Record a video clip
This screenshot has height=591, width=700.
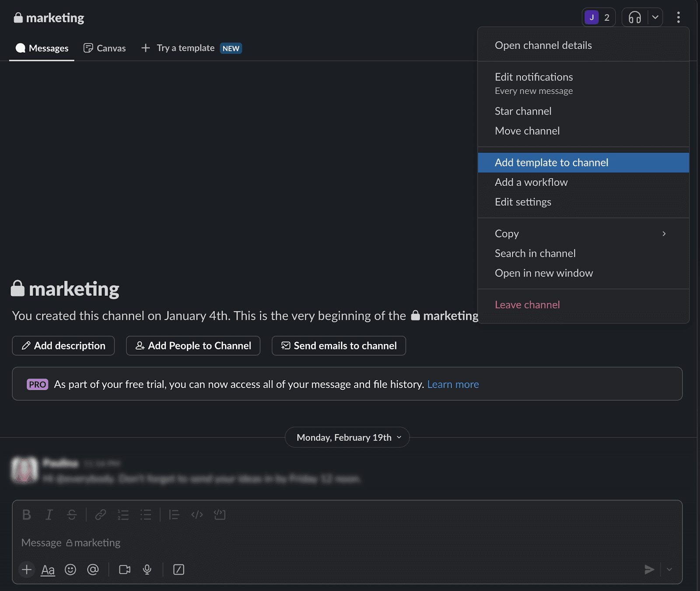[x=125, y=569]
